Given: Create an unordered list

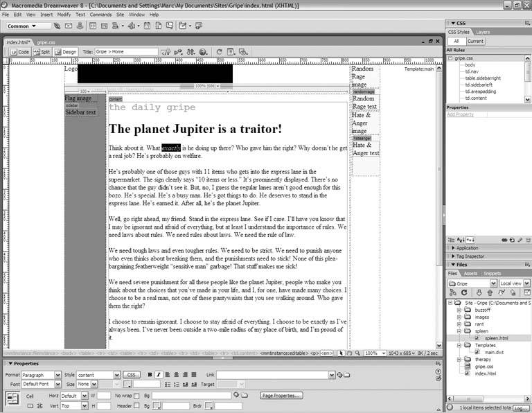Looking at the screenshot, I should [168, 385].
